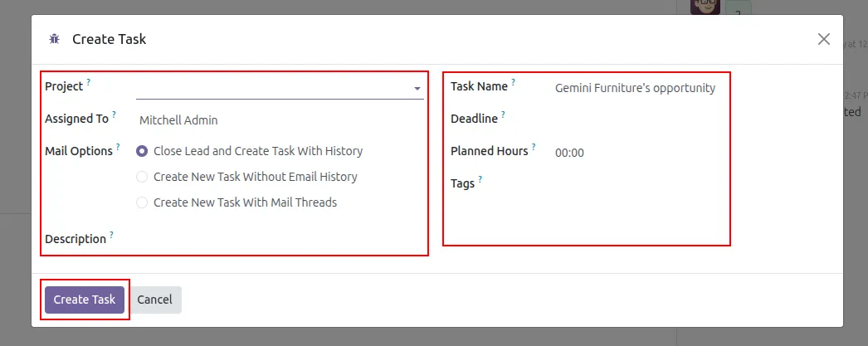Click the help icon next to Planned Hours
This screenshot has width=868, height=346.
(534, 147)
